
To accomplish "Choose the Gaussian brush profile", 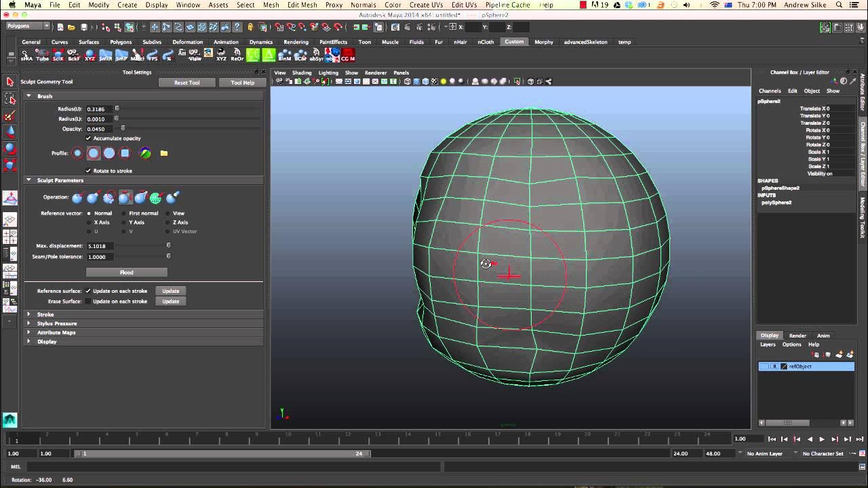I will click(x=77, y=153).
